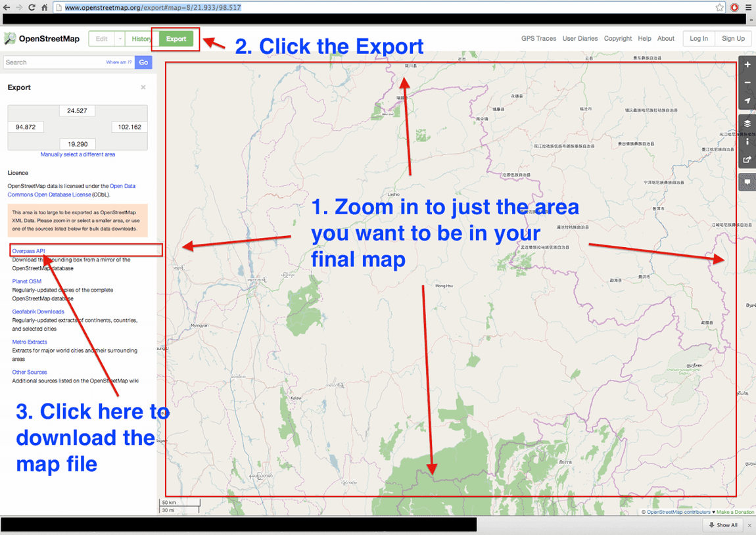The height and width of the screenshot is (535, 756).
Task: Add a map note with the comment icon
Action: click(747, 181)
